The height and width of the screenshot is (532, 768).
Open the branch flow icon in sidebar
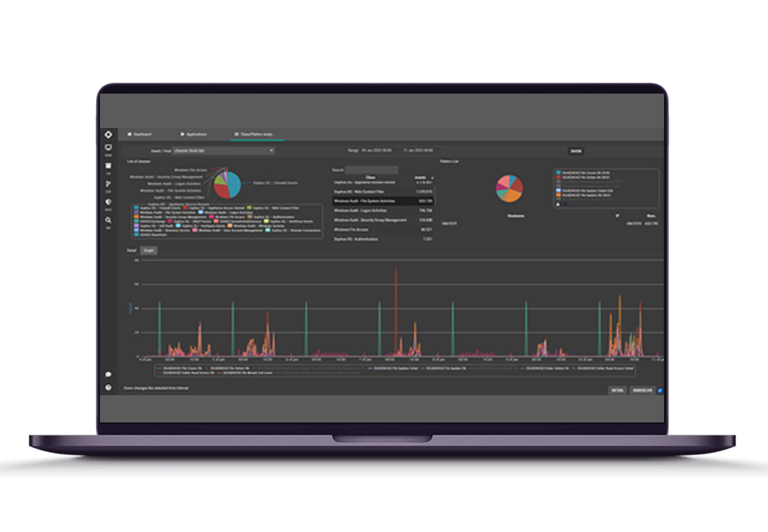coord(108,184)
